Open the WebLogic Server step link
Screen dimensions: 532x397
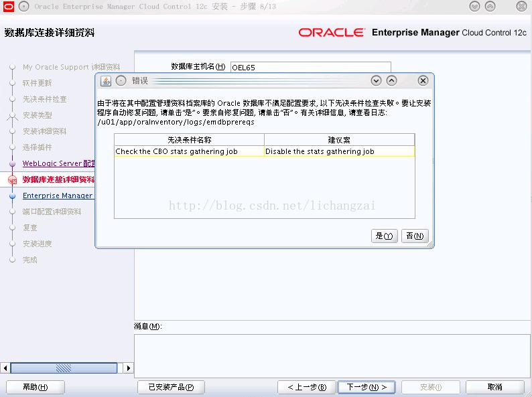tap(59, 163)
